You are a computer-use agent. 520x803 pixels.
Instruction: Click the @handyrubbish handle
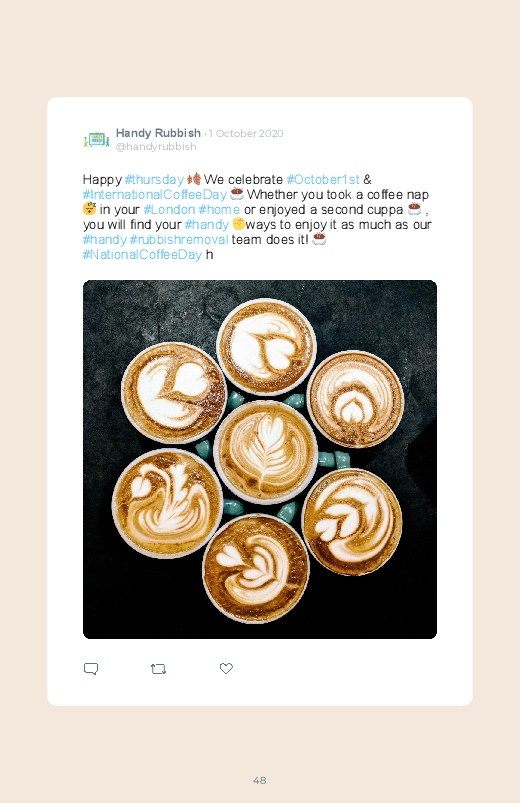click(156, 146)
